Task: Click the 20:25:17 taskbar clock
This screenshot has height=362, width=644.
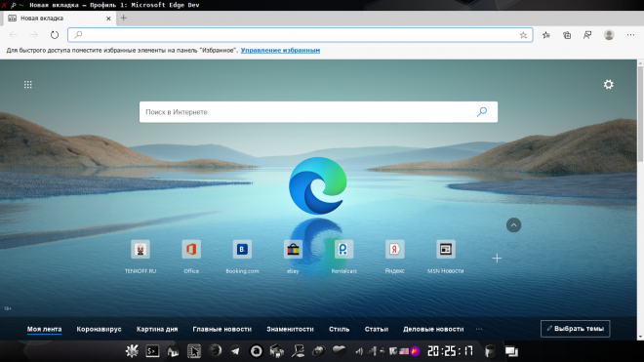Action: click(450, 351)
